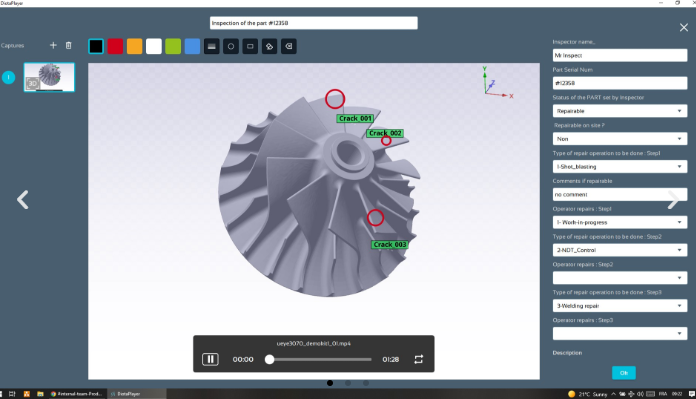Select the 3D capture thumbnail

[49, 77]
